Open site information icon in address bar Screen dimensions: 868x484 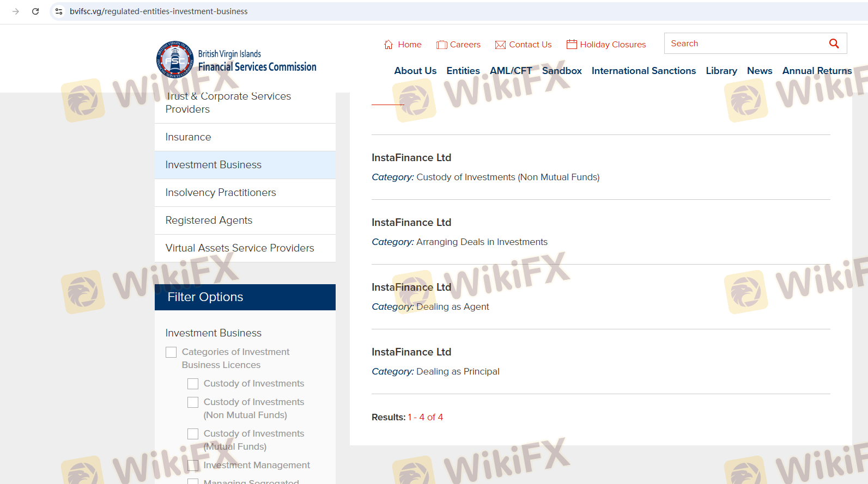click(59, 11)
